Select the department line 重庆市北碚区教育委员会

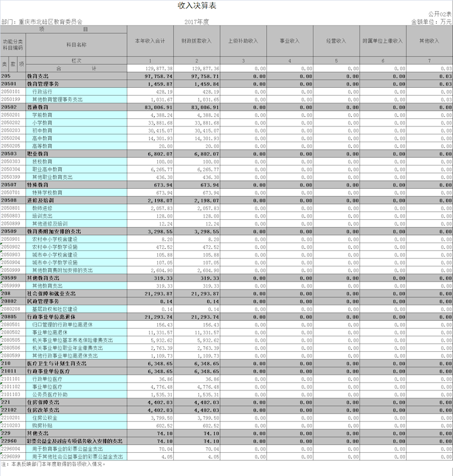point(50,22)
